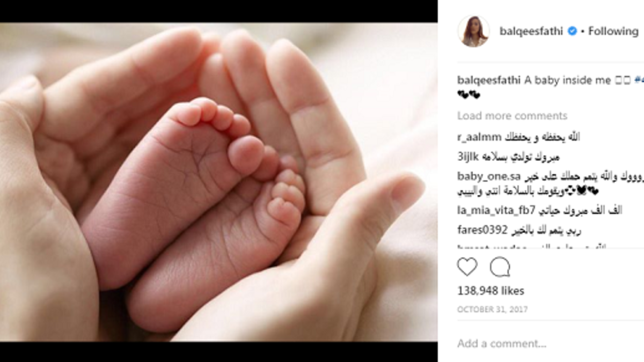Open balqeesfathi username in caption

pos(489,80)
